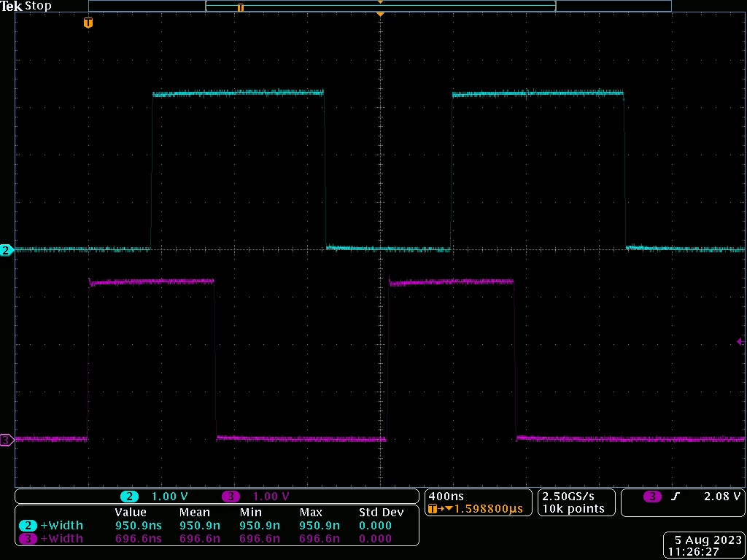The image size is (747, 560).
Task: Click the 2.50GS/s sample rate readout
Action: coord(568,496)
